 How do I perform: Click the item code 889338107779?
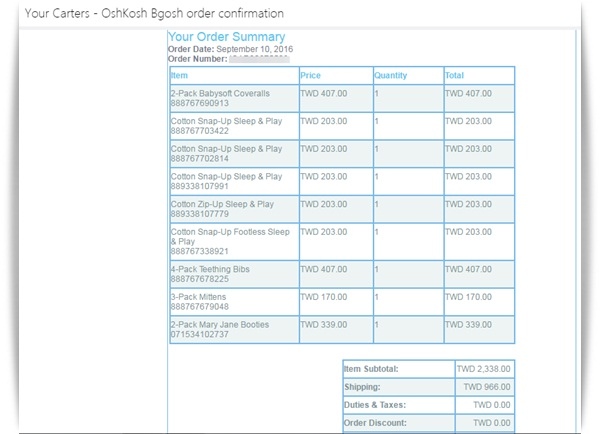pos(199,214)
